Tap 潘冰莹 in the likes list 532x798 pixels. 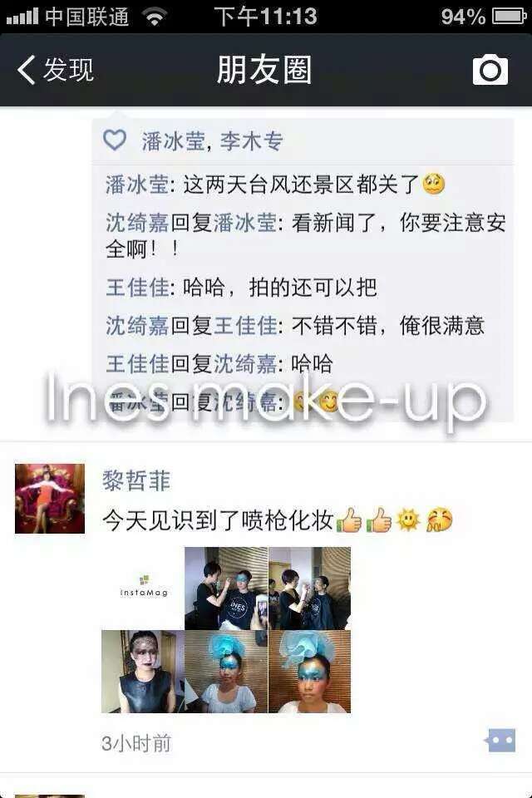173,141
